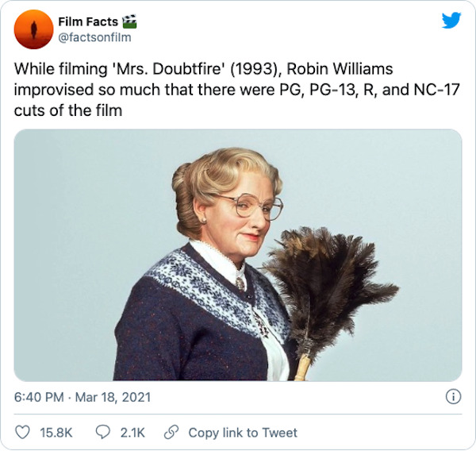Open replies via speech bubble icon
This screenshot has height=451, width=476.
pyautogui.click(x=103, y=432)
